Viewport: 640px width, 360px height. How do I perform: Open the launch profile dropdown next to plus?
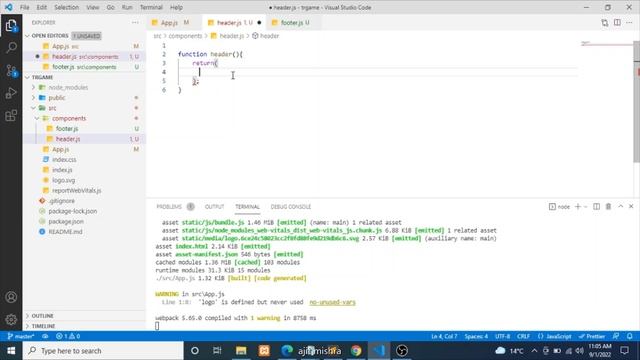point(585,207)
